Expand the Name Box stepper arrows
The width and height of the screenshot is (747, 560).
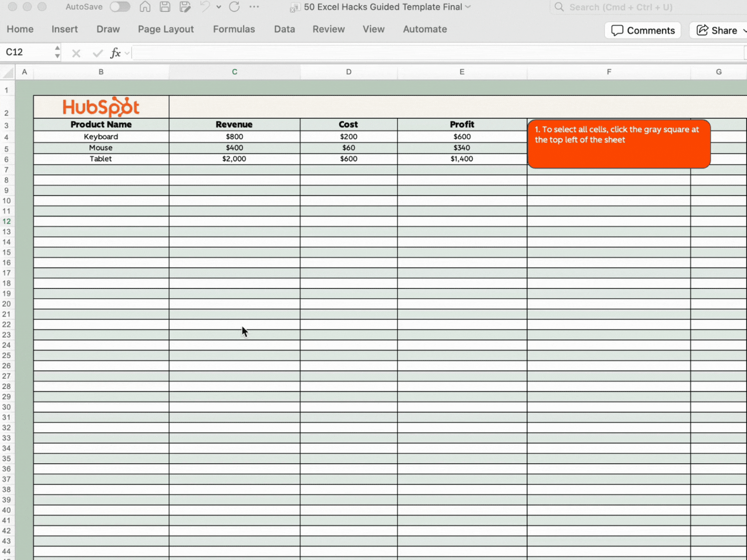click(x=57, y=52)
